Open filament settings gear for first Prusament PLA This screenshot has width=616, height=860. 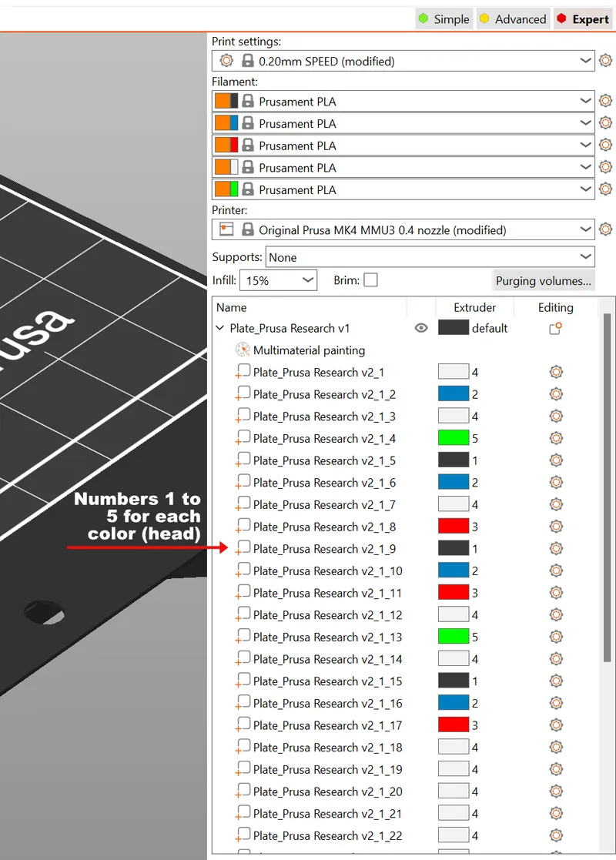605,100
